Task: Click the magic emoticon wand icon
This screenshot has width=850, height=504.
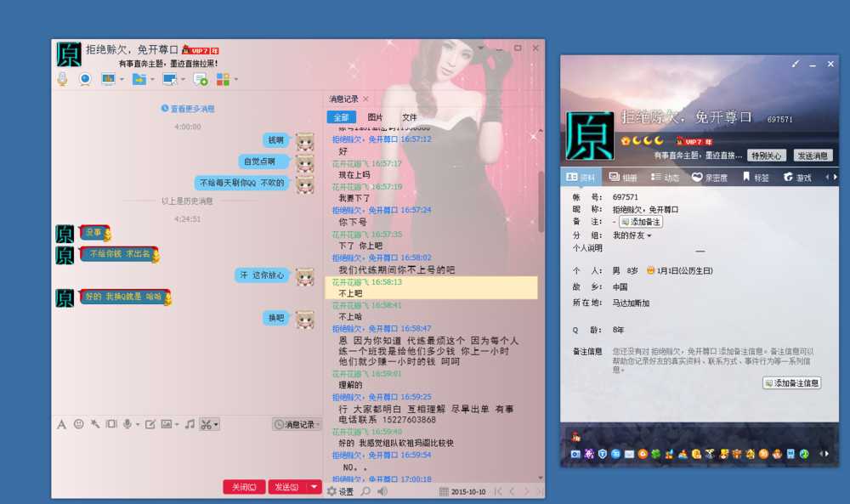Action: pyautogui.click(x=95, y=424)
